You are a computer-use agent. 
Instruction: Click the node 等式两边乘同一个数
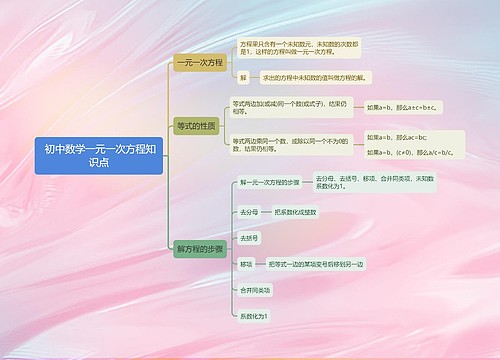(x=292, y=145)
